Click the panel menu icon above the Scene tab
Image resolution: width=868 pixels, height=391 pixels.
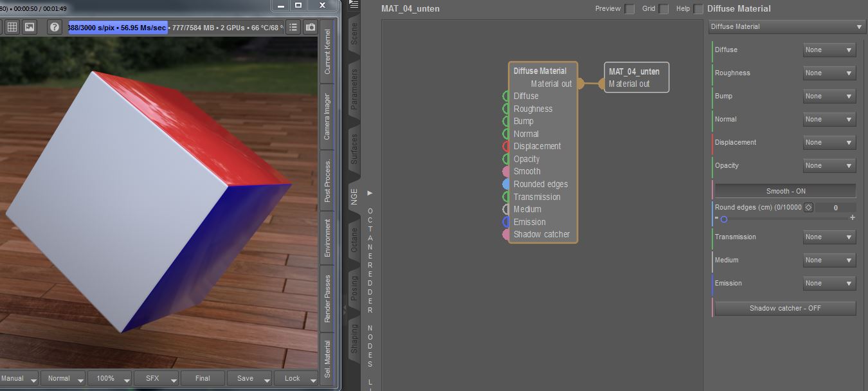(353, 4)
